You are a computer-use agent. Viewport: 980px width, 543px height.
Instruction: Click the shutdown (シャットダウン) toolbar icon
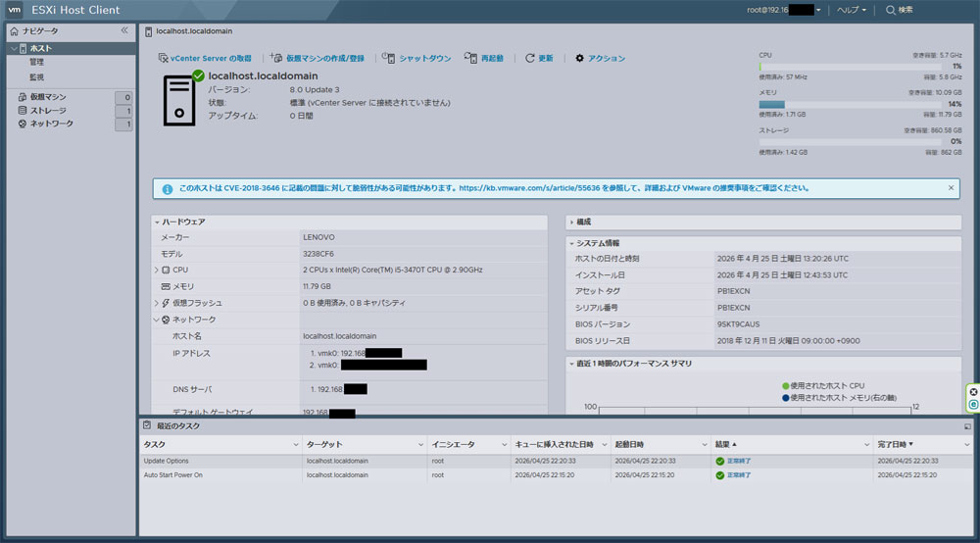click(x=387, y=59)
